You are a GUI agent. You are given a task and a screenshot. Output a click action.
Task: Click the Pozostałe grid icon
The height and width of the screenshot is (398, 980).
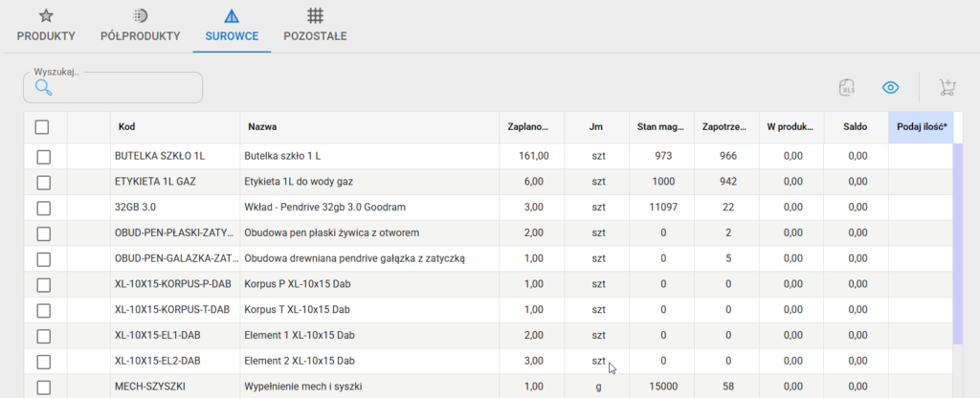click(315, 15)
